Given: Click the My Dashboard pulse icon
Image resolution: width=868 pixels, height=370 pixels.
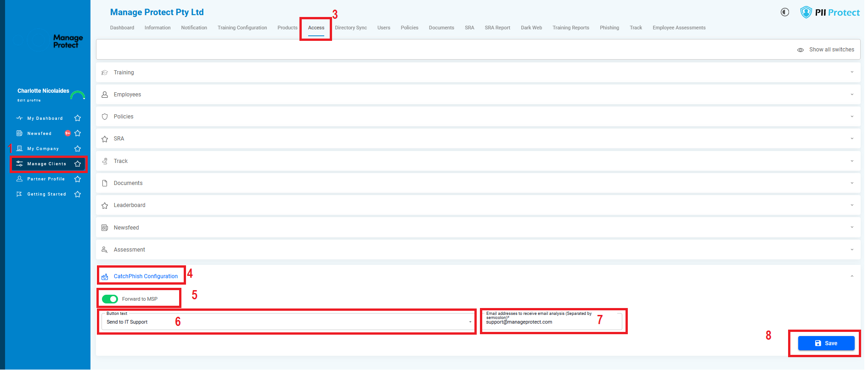Looking at the screenshot, I should pos(19,118).
